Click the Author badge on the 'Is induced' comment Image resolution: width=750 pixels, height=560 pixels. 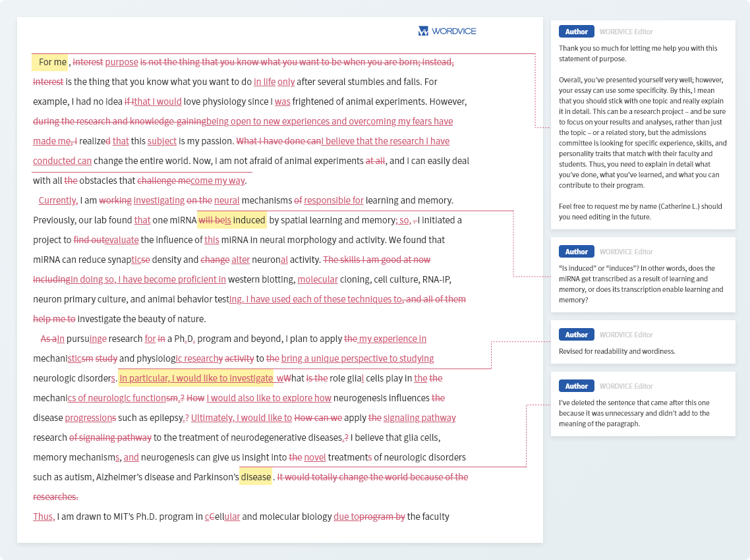576,251
